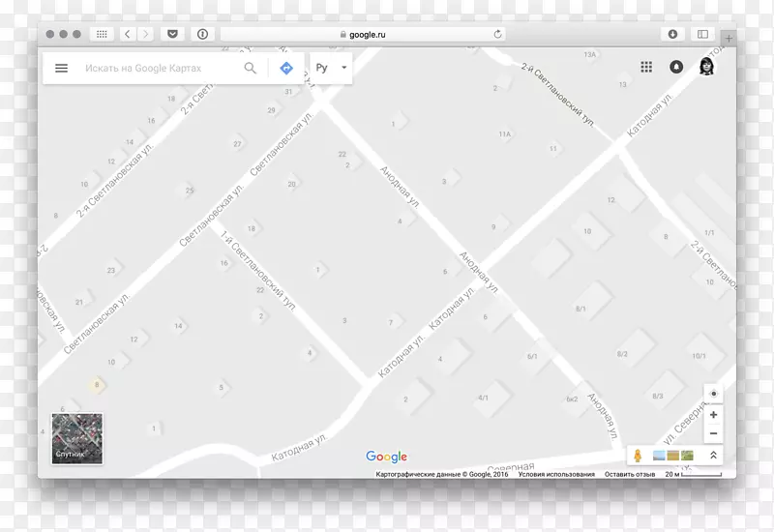
Task: Select the Street View pegman
Action: (x=639, y=455)
